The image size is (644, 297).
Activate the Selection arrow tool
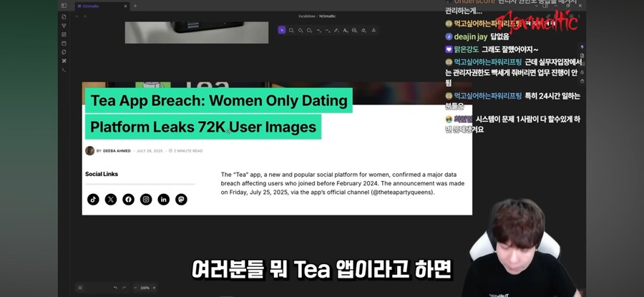282,30
